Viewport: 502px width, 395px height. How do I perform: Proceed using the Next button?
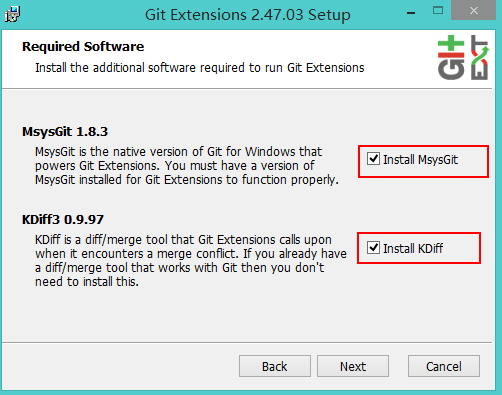pos(353,366)
